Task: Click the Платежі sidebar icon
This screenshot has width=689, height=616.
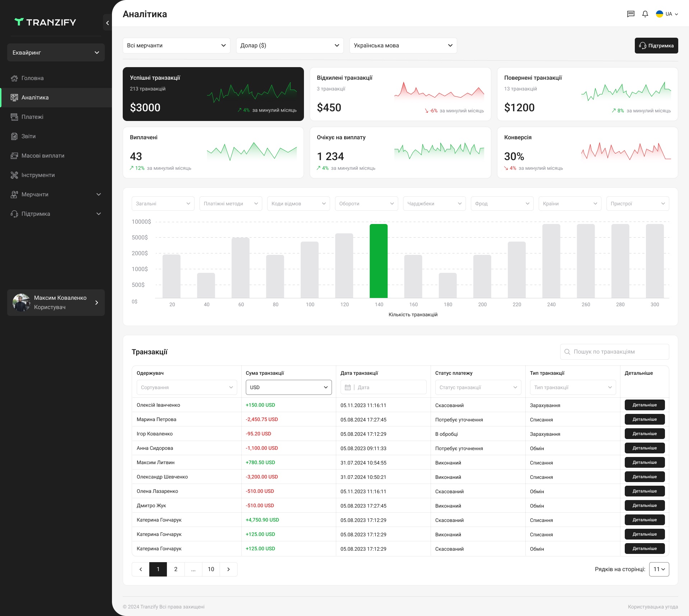Action: pos(14,117)
